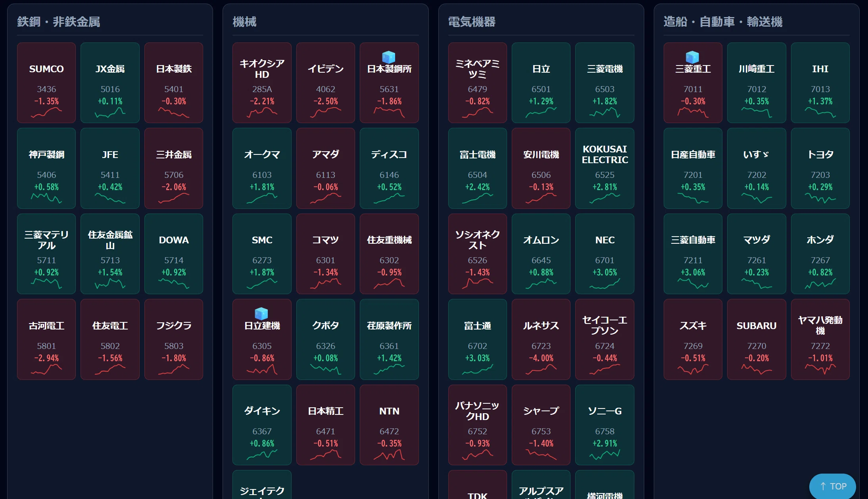Jump back up with the TOP button
Screen dimensions: 868x499
coord(832,486)
